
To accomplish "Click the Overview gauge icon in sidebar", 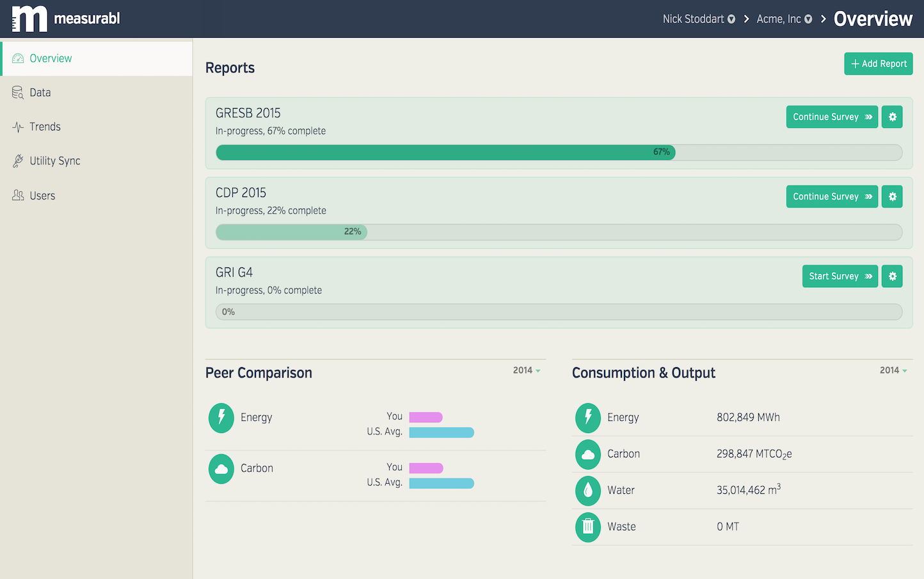I will [x=18, y=58].
